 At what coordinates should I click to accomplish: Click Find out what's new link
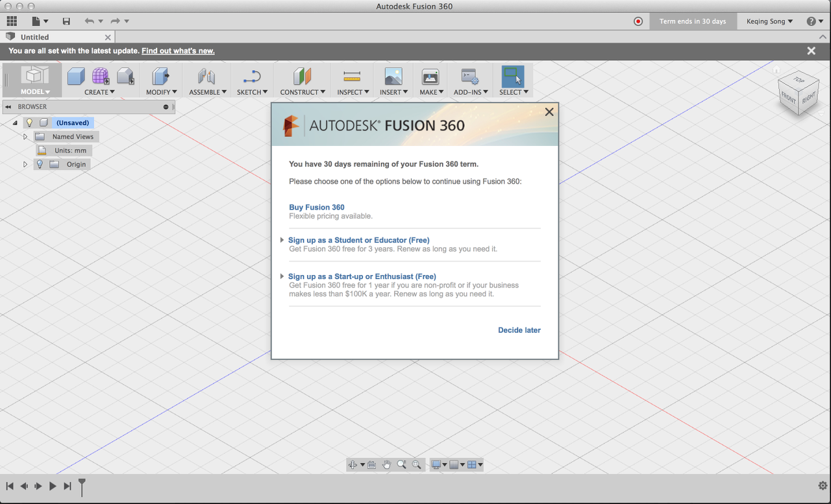(178, 51)
